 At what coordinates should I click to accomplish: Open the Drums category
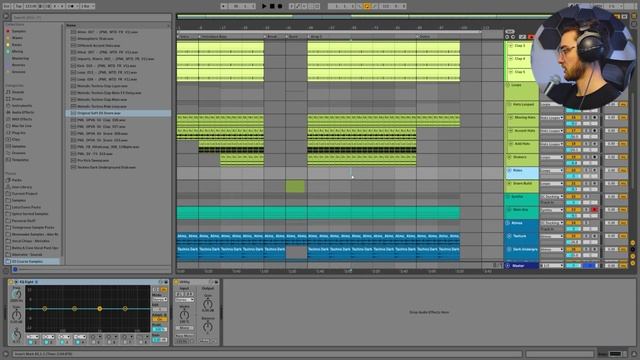pyautogui.click(x=16, y=99)
